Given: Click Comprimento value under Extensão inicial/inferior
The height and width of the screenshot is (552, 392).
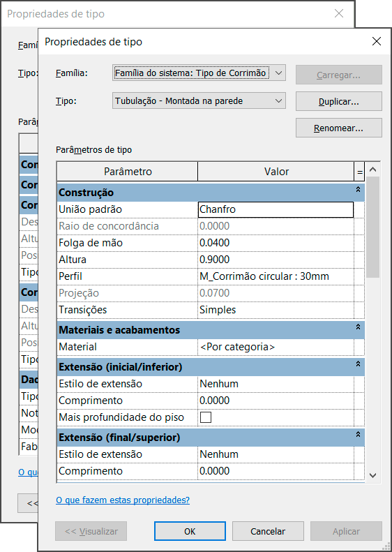Looking at the screenshot, I should [276, 401].
